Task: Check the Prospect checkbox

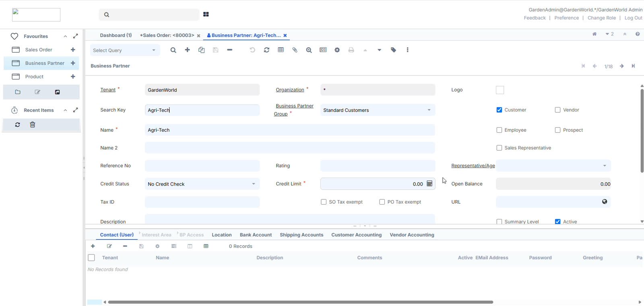Action: [x=557, y=130]
